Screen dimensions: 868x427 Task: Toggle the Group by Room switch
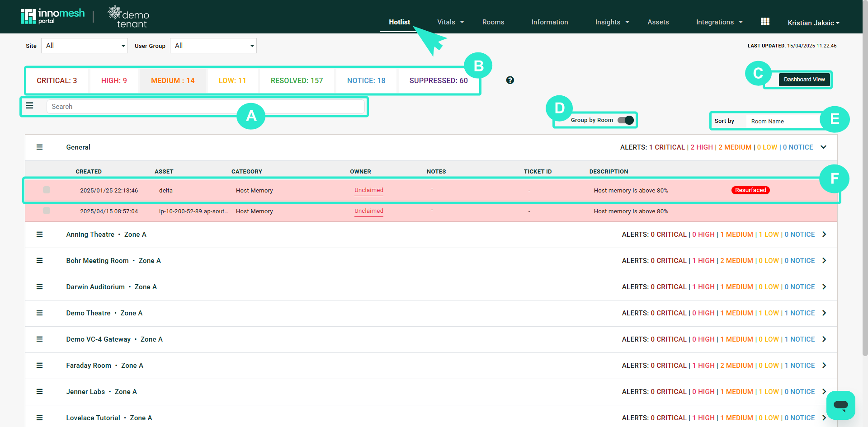[x=626, y=120]
